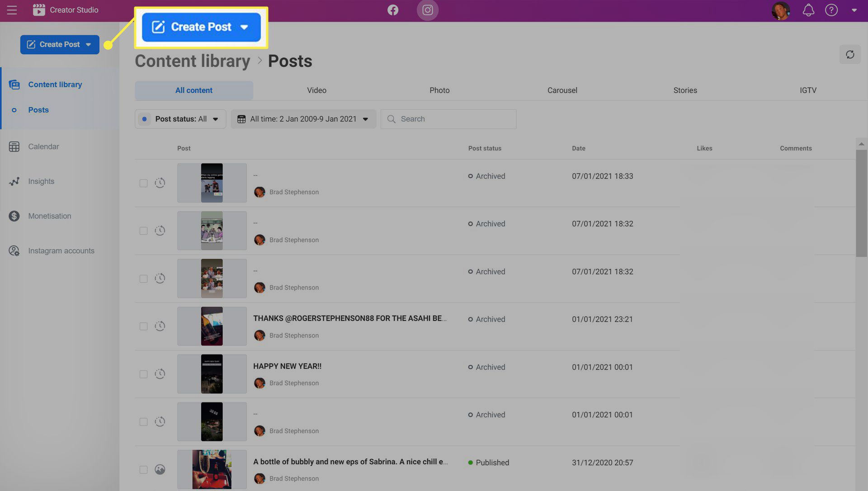Click the Instagram platform icon
This screenshot has width=868, height=491.
(427, 10)
